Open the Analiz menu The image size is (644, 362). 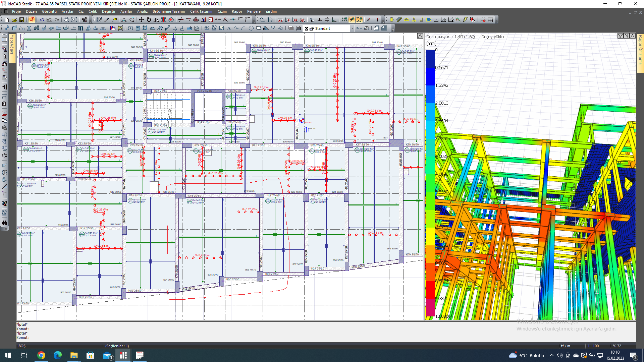tap(142, 11)
